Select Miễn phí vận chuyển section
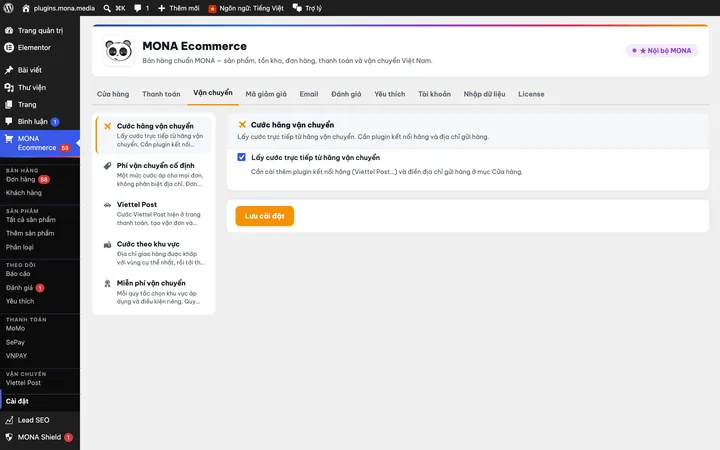 point(154,292)
